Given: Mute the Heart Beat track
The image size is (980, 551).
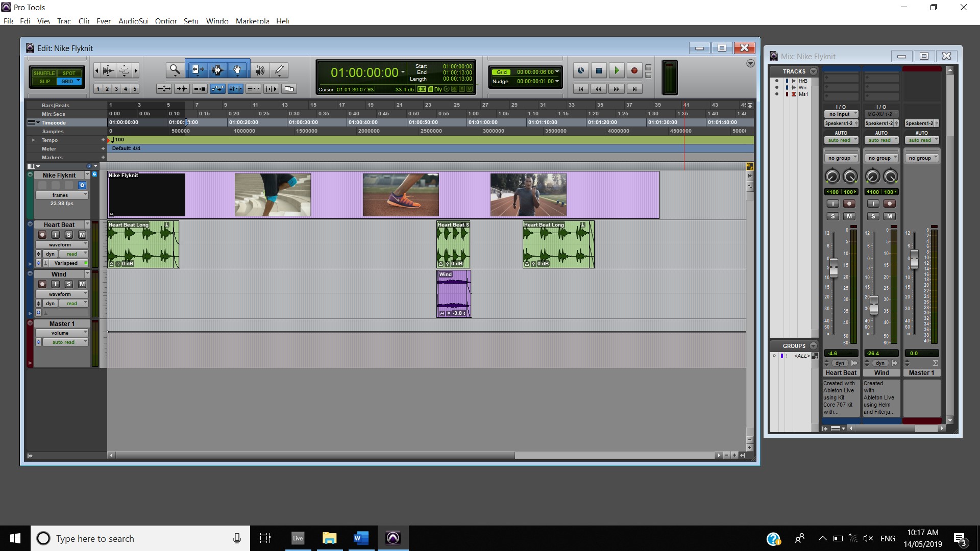Looking at the screenshot, I should click(82, 235).
